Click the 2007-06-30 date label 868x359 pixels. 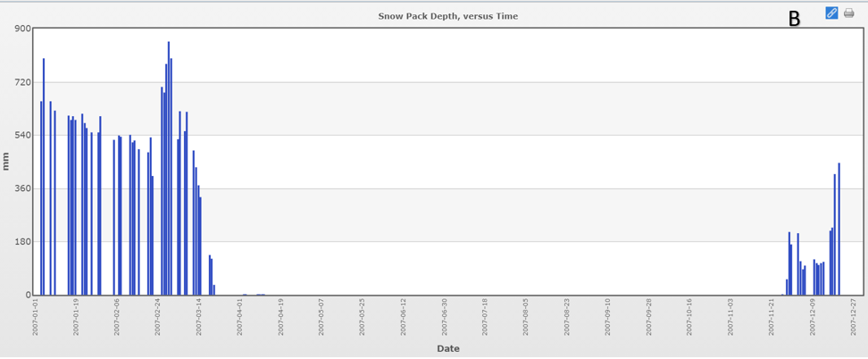coord(445,315)
